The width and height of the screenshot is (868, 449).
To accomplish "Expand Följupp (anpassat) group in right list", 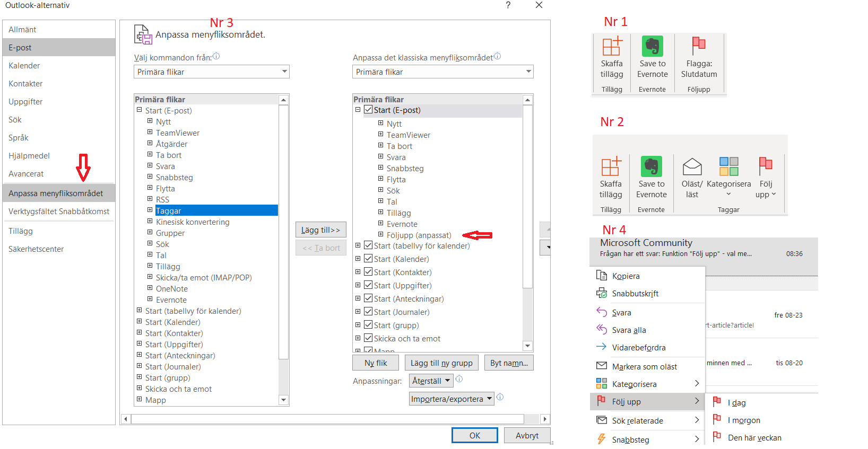I will pyautogui.click(x=380, y=234).
